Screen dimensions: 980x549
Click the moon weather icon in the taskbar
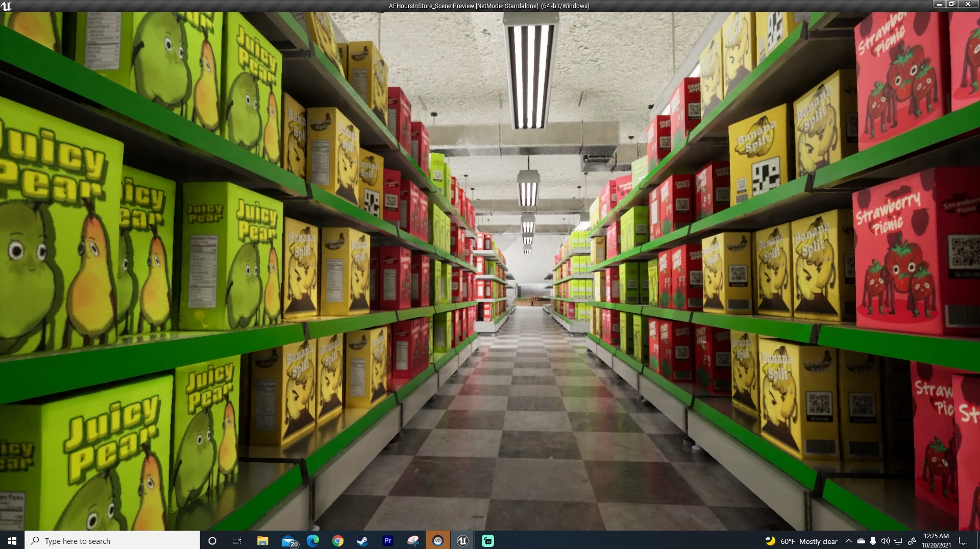click(x=770, y=541)
